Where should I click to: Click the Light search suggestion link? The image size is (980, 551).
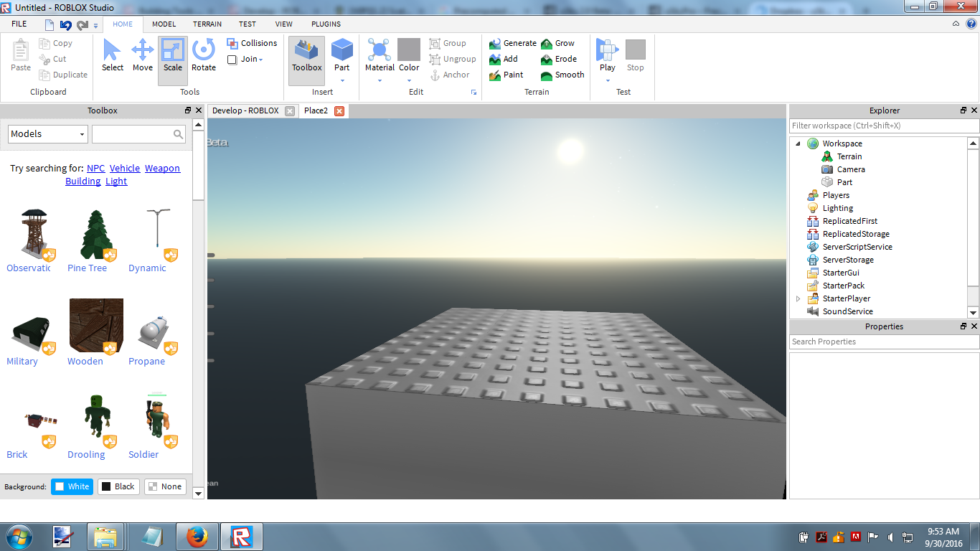(116, 181)
